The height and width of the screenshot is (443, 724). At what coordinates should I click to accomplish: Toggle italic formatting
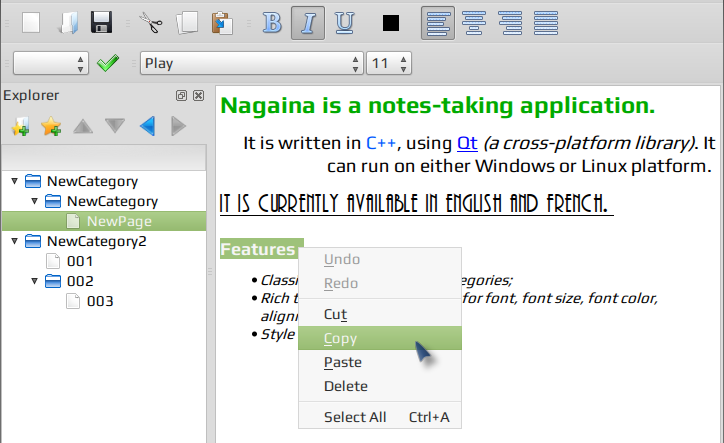[x=308, y=23]
